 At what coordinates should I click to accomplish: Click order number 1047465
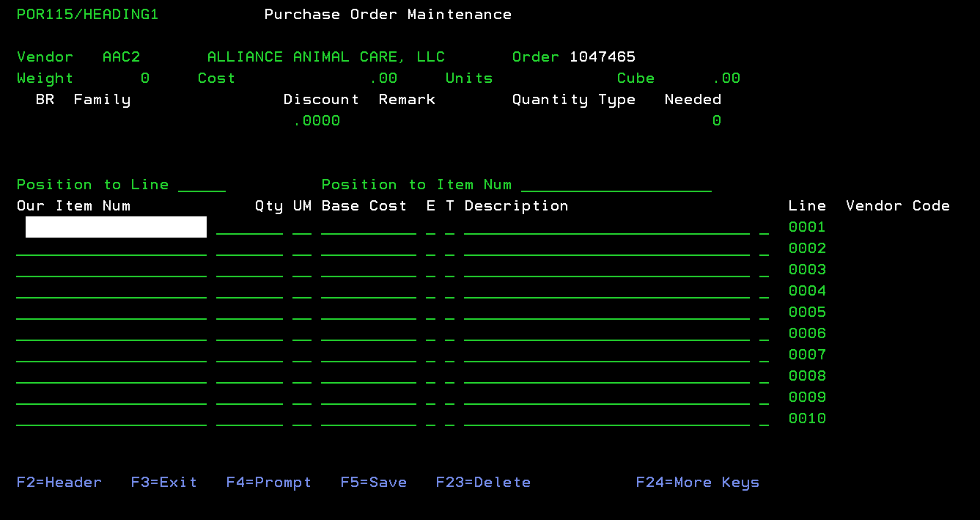point(603,57)
